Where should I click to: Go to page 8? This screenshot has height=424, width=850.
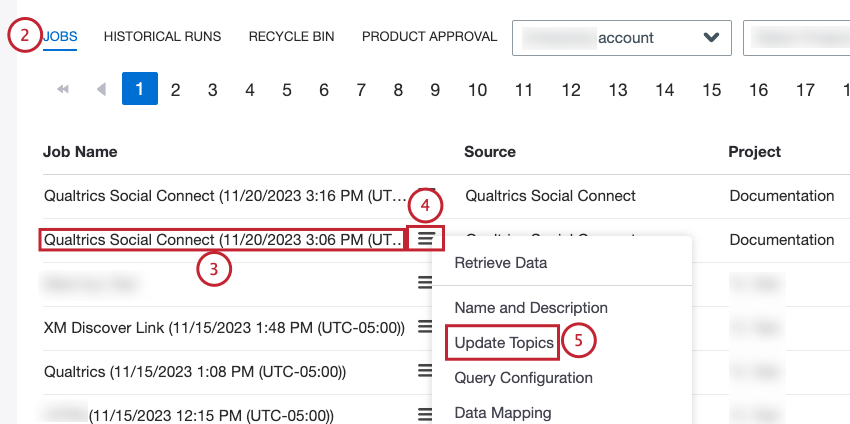coord(398,89)
